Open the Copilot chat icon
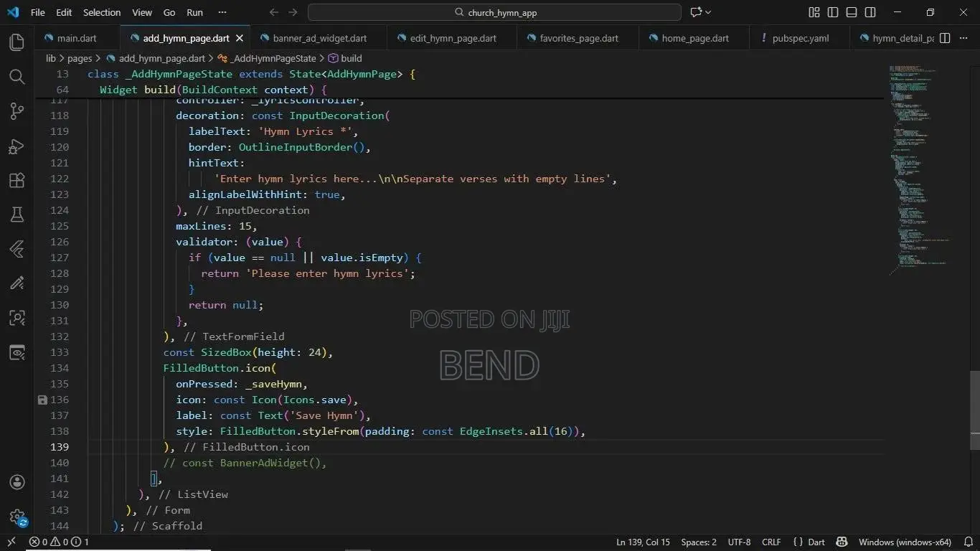Screen dimensions: 980x551 [x=695, y=12]
